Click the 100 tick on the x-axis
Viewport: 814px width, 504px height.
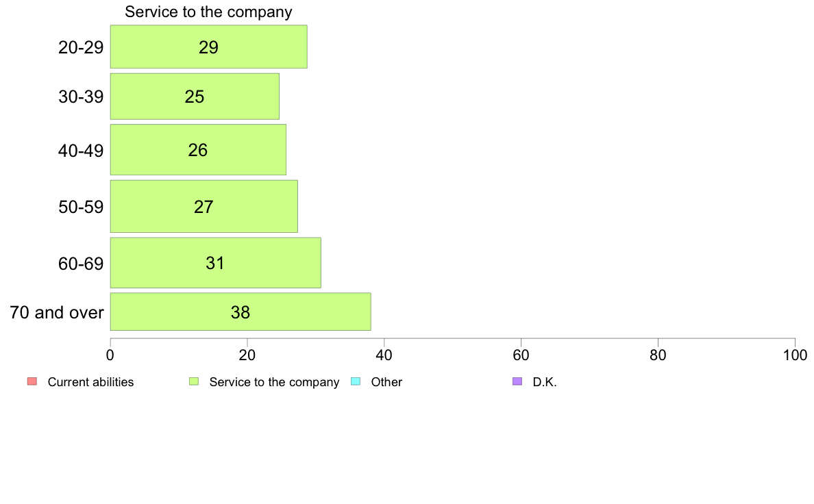(x=795, y=355)
